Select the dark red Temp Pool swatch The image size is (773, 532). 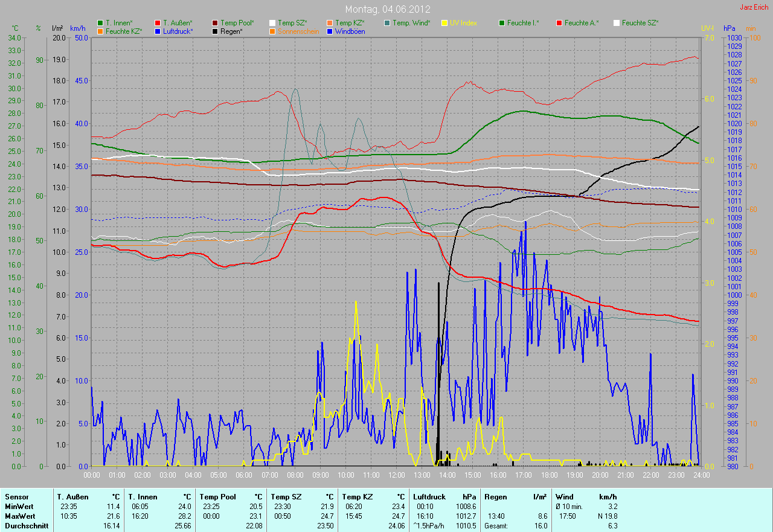215,23
